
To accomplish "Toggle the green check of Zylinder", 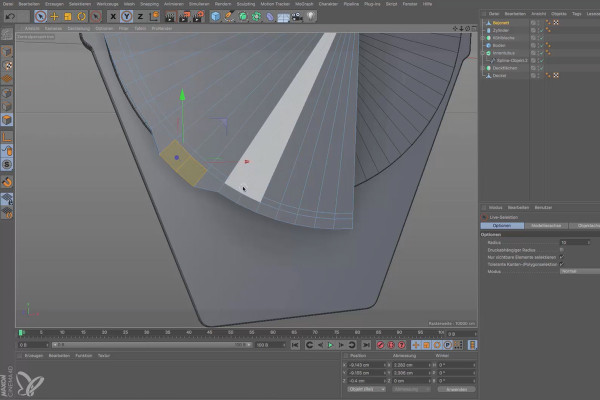I will coord(541,30).
